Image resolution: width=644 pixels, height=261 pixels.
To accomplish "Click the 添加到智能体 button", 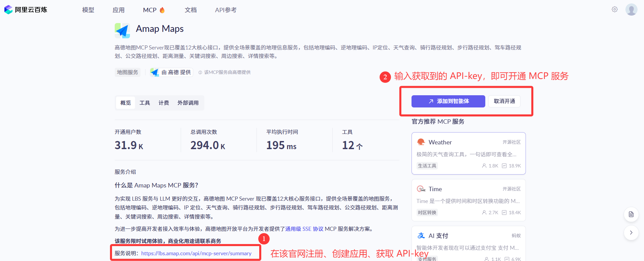I will 448,101.
